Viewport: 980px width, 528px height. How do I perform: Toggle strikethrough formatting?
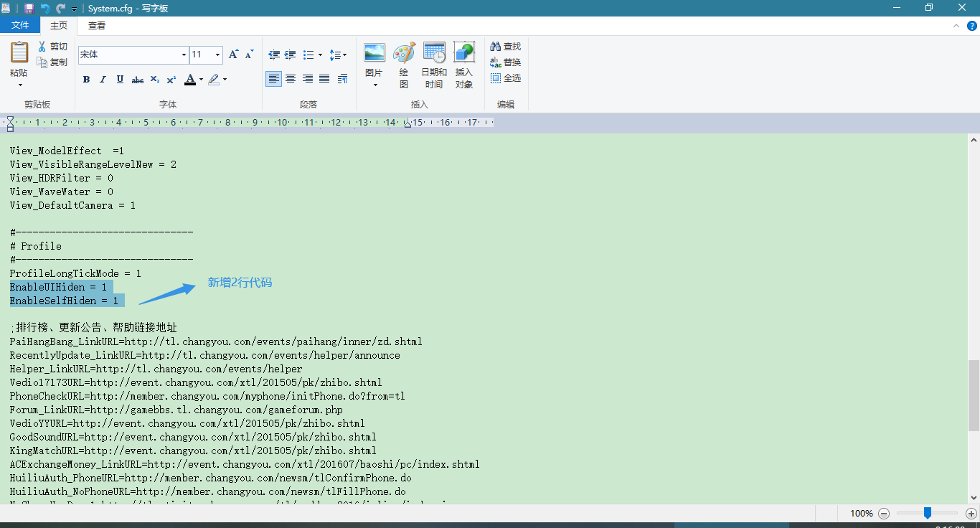(x=137, y=79)
